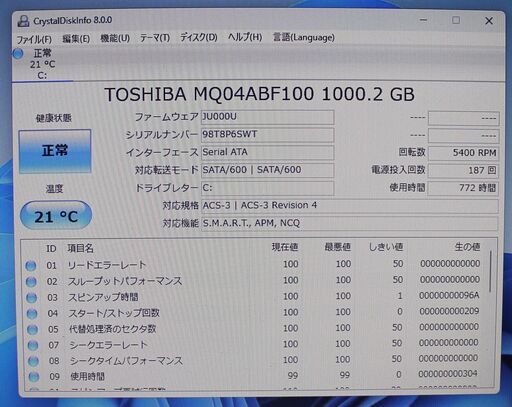512x407 pixels.
Task: Click the 現在値 column header
Action: 285,247
